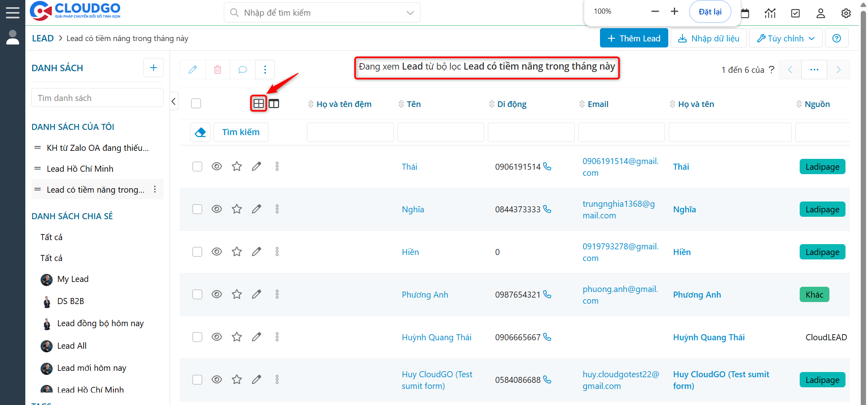
Task: Click the red trash delete icon
Action: click(217, 70)
